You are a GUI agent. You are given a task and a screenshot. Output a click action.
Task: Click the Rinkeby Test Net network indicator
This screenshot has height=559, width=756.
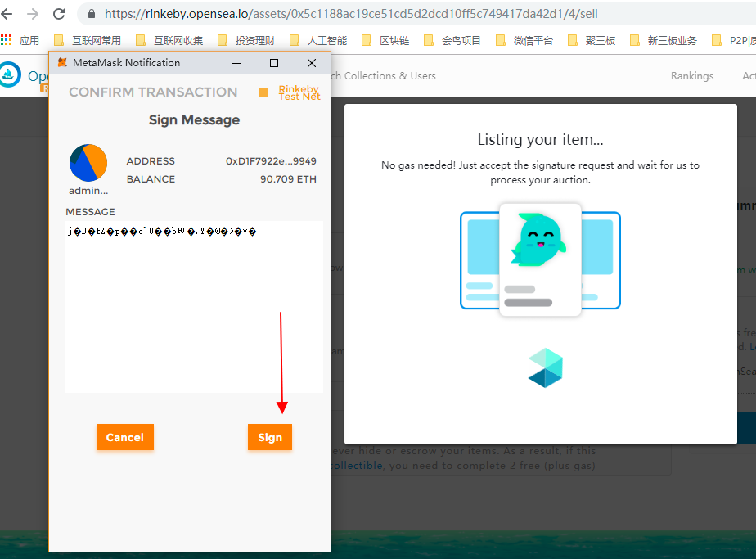[290, 92]
